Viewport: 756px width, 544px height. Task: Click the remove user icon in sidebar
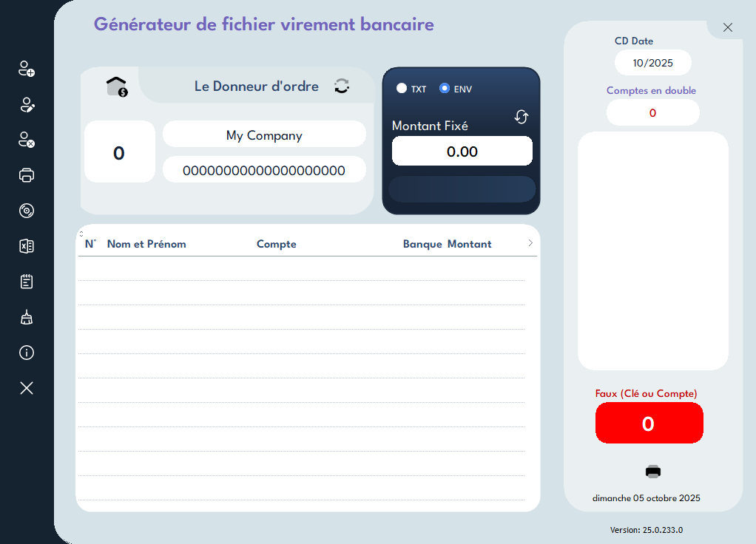point(27,140)
